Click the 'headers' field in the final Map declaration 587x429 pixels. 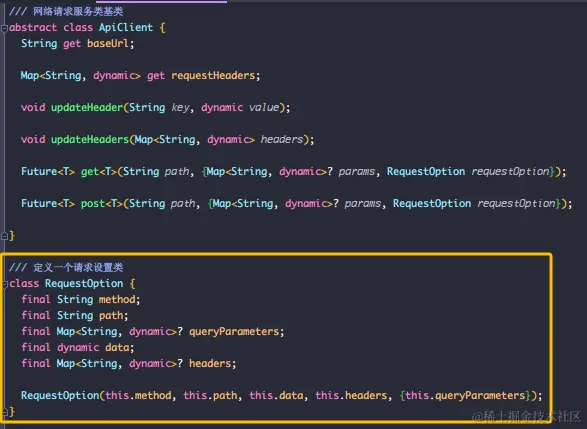coord(210,363)
